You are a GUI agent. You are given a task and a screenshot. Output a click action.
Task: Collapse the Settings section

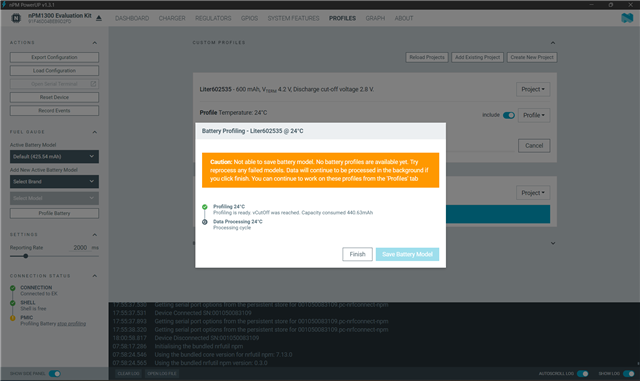point(95,235)
